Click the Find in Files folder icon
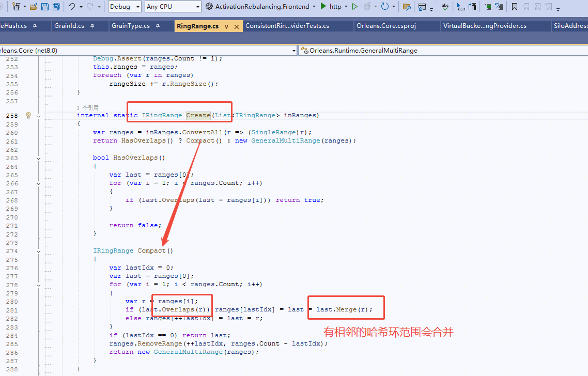The width and height of the screenshot is (588, 376). (x=407, y=7)
